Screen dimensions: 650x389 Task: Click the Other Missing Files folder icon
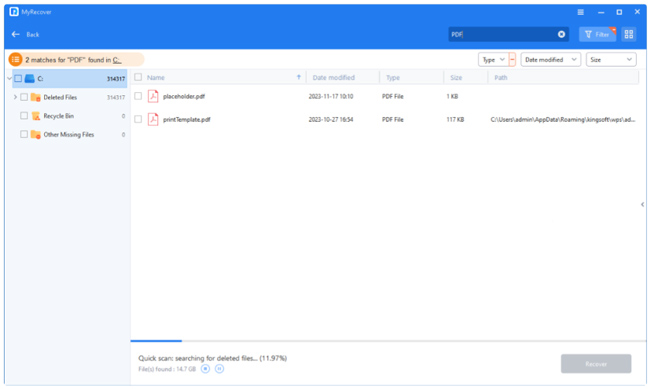36,135
